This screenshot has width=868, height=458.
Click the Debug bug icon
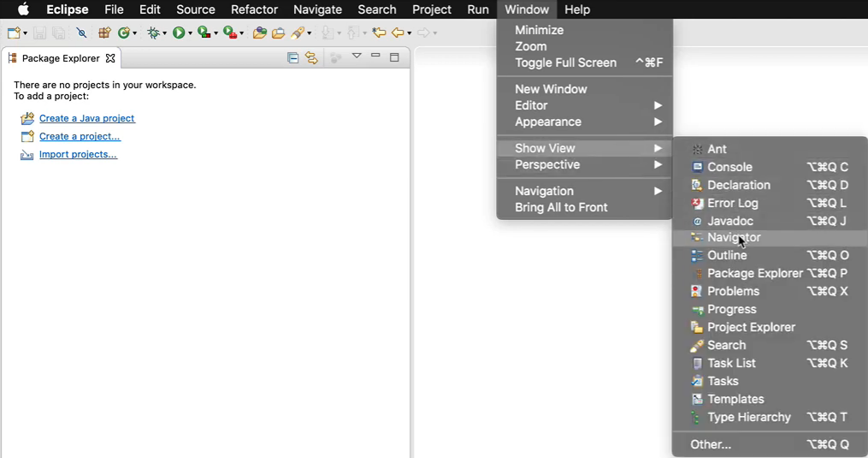[153, 33]
